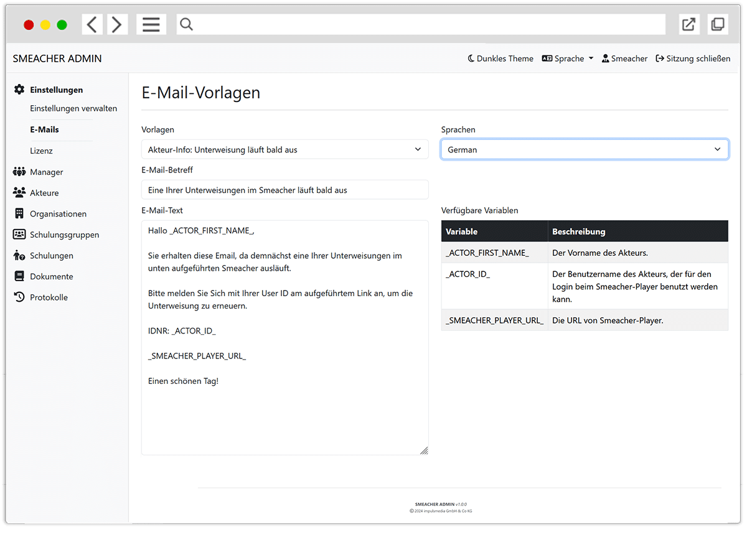747x560 pixels.
Task: Open the Sprachen language dropdown
Action: (585, 149)
